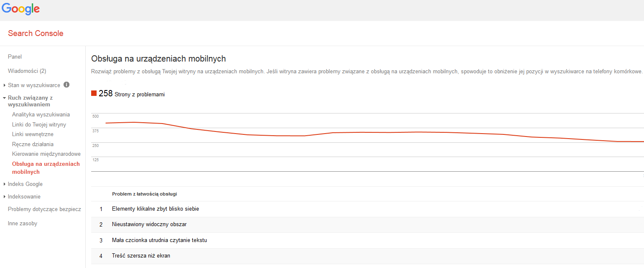Click the red Strony z problemami legend square
Image resolution: width=644 pixels, height=268 pixels.
[x=94, y=93]
